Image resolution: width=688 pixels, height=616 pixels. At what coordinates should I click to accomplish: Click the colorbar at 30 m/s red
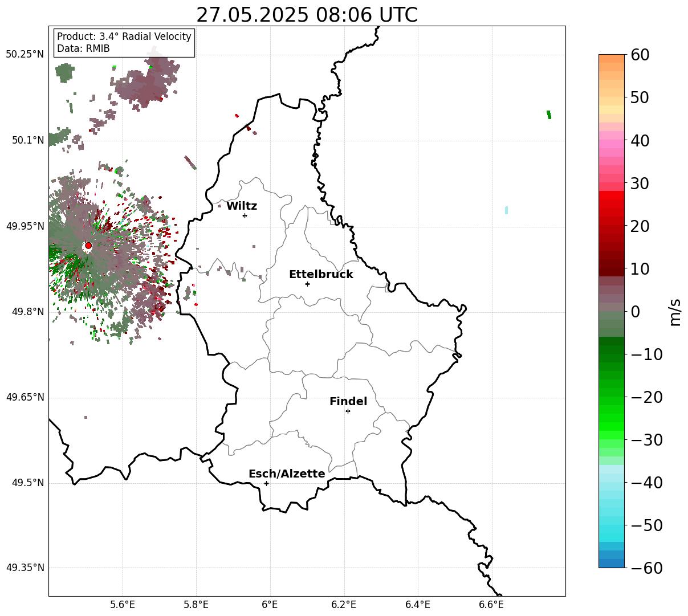point(612,183)
